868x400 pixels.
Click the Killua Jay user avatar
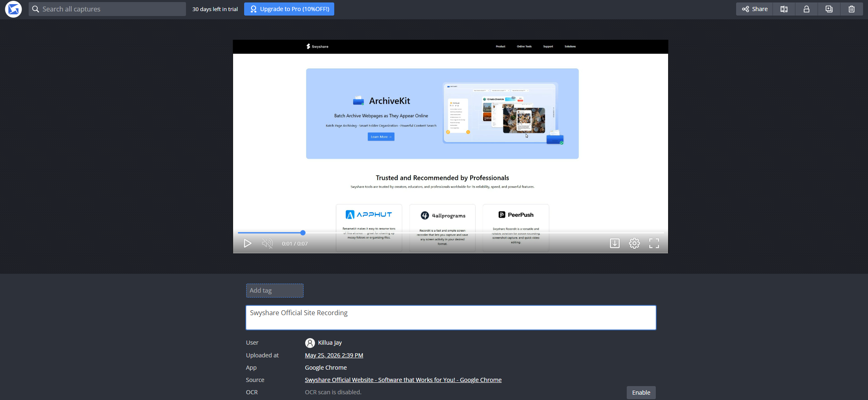310,343
